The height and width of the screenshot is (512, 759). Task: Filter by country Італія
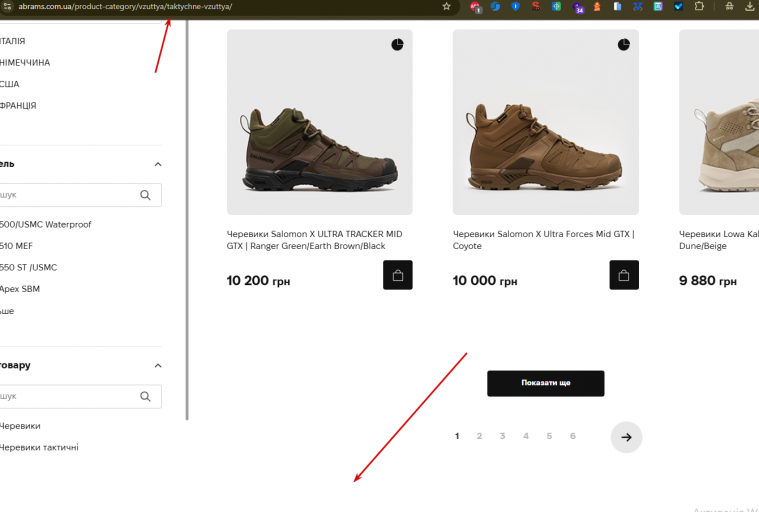(13, 41)
